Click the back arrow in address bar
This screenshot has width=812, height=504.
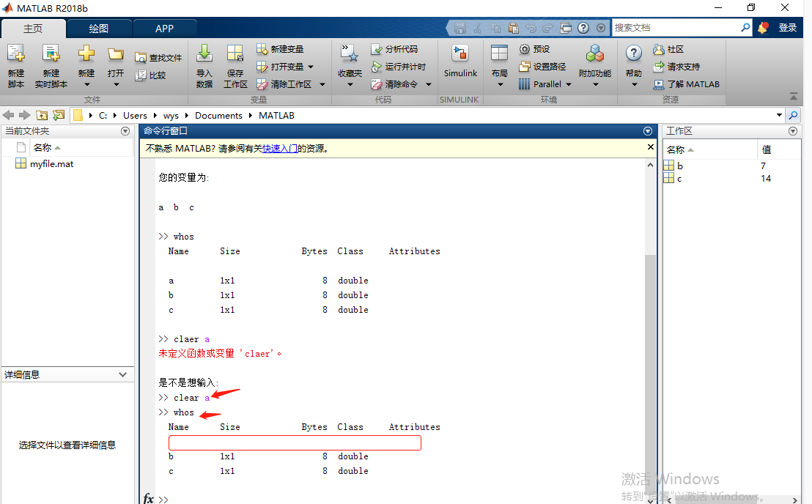click(x=8, y=115)
